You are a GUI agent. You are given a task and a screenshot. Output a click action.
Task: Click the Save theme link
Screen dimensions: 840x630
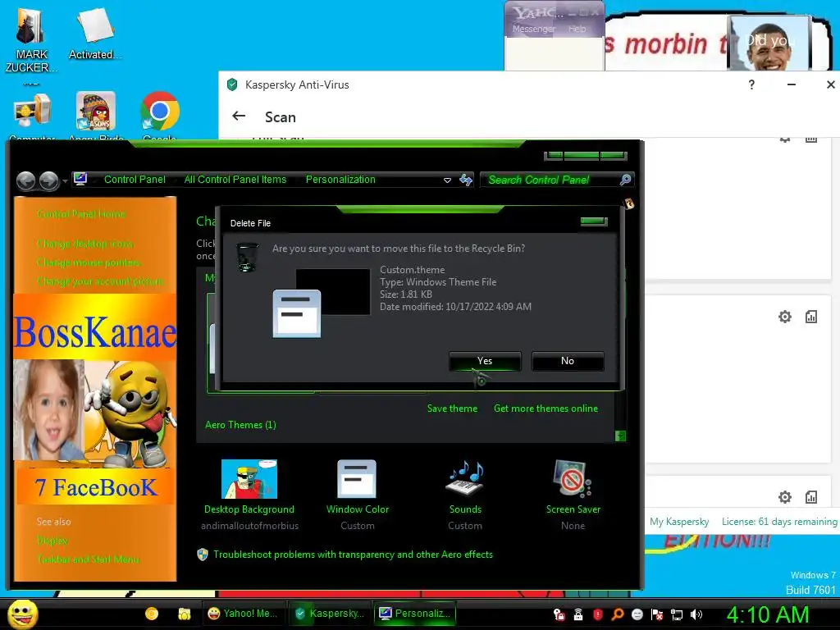click(452, 409)
